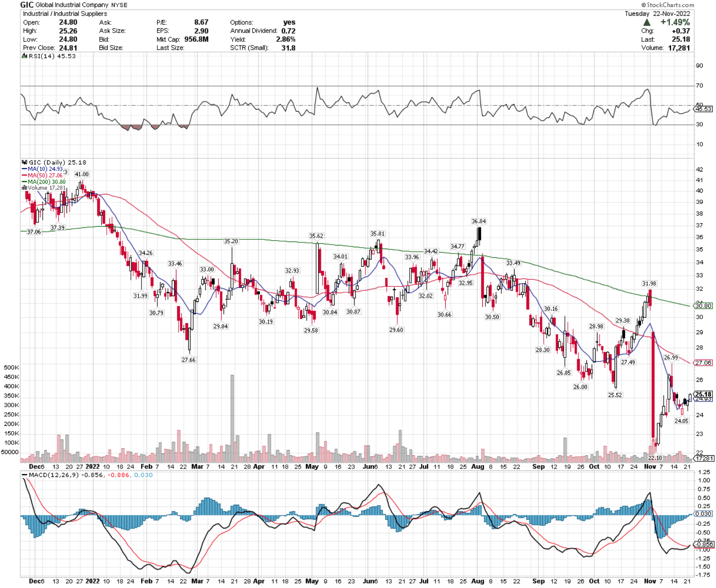The height and width of the screenshot is (588, 716).
Task: Click the tall March volume spike bar
Action: [x=232, y=418]
